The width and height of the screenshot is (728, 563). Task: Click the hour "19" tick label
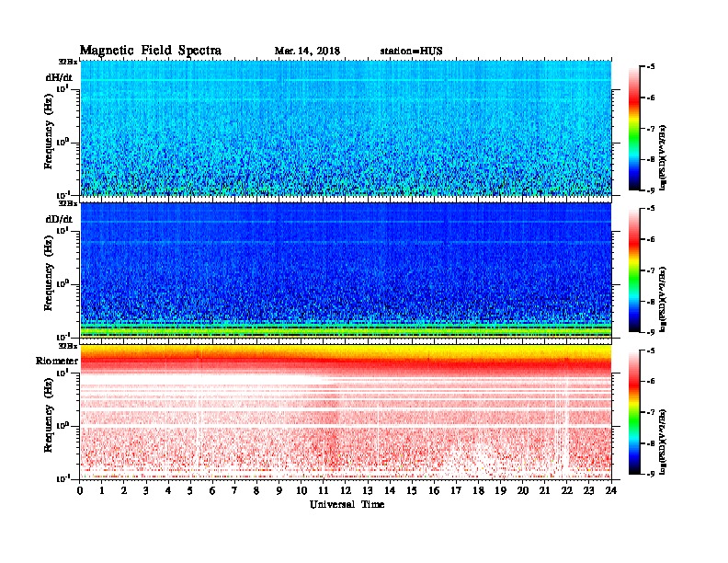[500, 491]
